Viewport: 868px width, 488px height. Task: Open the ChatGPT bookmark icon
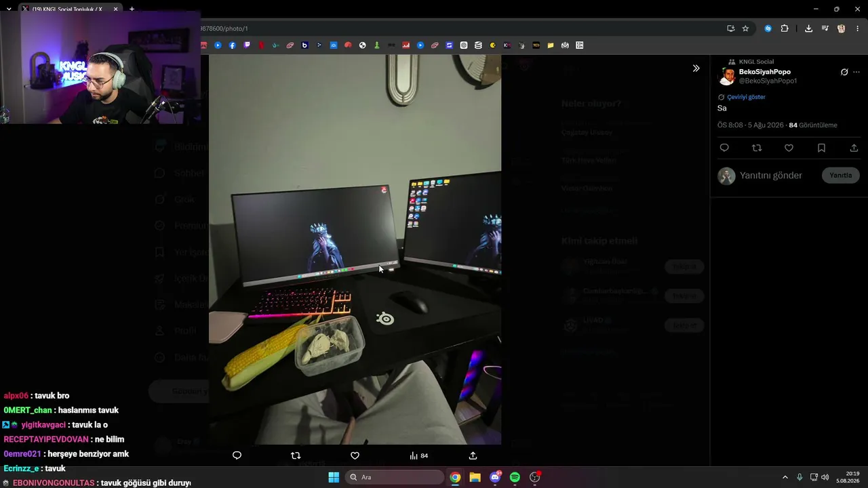tap(464, 45)
